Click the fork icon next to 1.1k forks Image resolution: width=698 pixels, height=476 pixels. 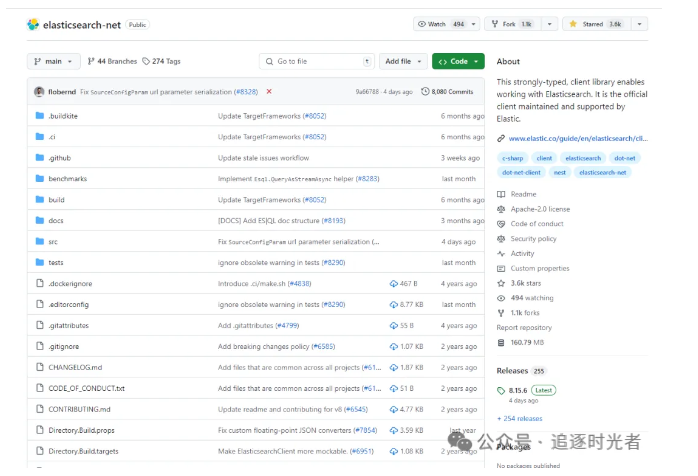click(x=501, y=313)
